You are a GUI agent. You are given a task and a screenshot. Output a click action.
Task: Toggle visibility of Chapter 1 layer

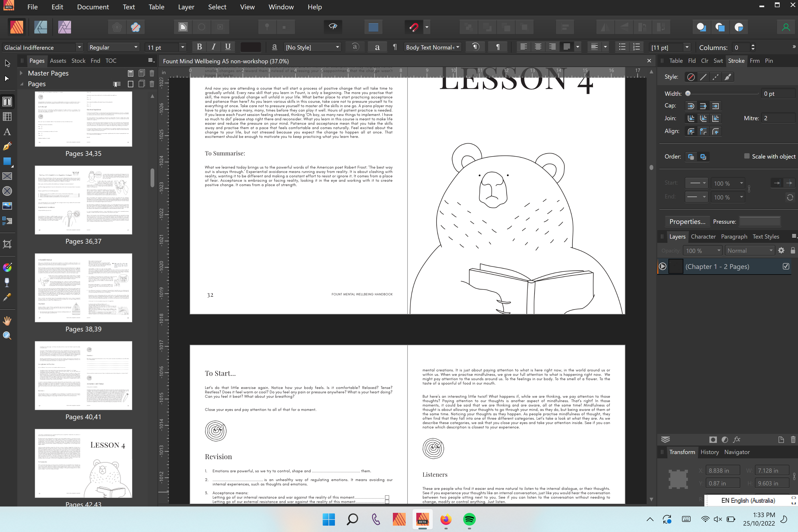click(x=786, y=266)
